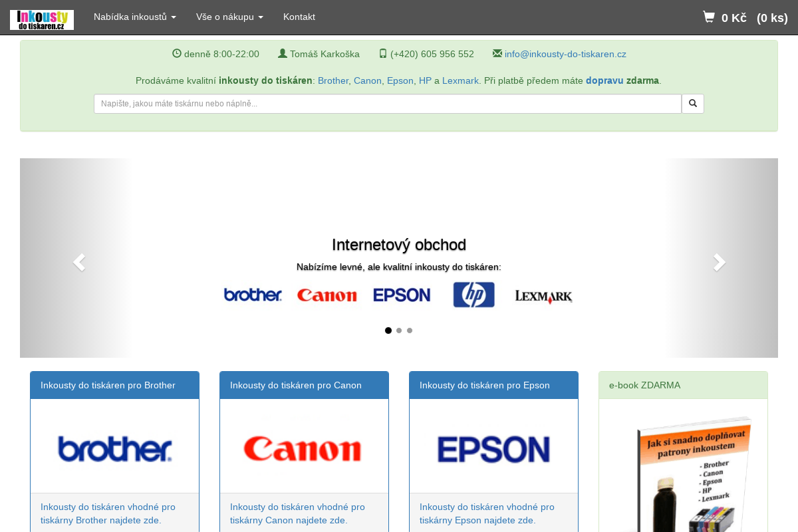Click the clock icon next to opening hours

click(177, 54)
